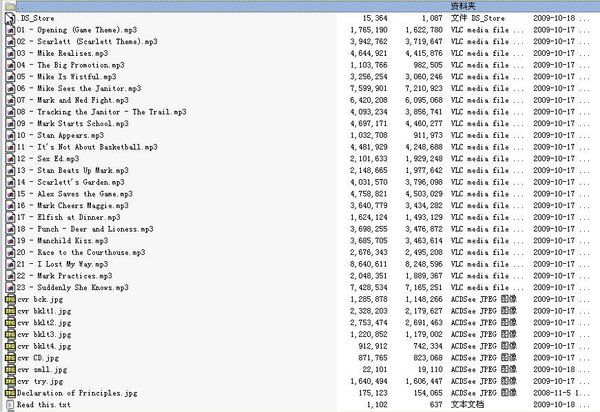Click the icon of 14 - Scarlett's Garden.mp3

point(10,182)
